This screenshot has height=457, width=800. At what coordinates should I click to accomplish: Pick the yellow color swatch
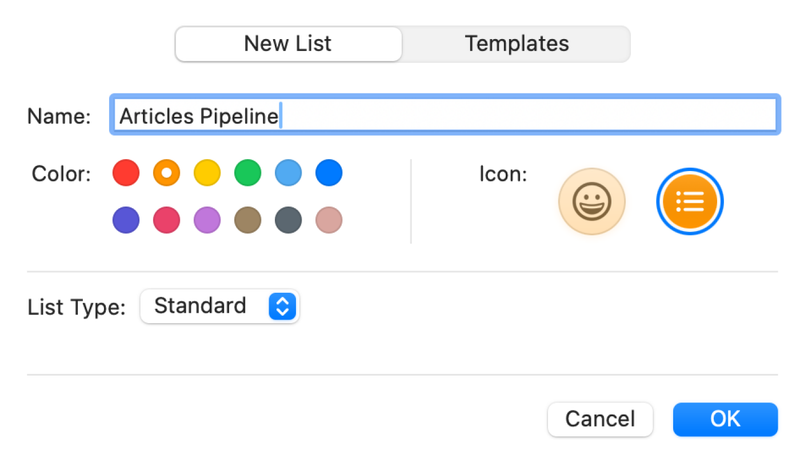pos(207,173)
